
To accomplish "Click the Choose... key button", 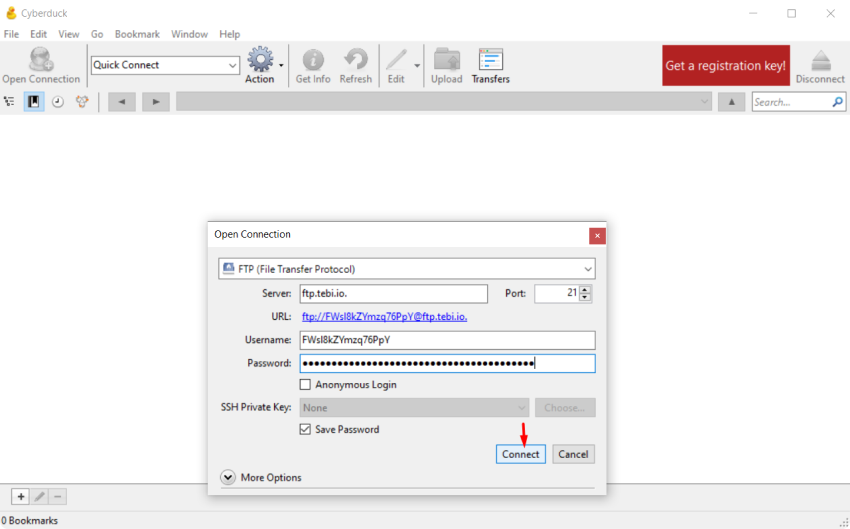I will click(x=565, y=408).
